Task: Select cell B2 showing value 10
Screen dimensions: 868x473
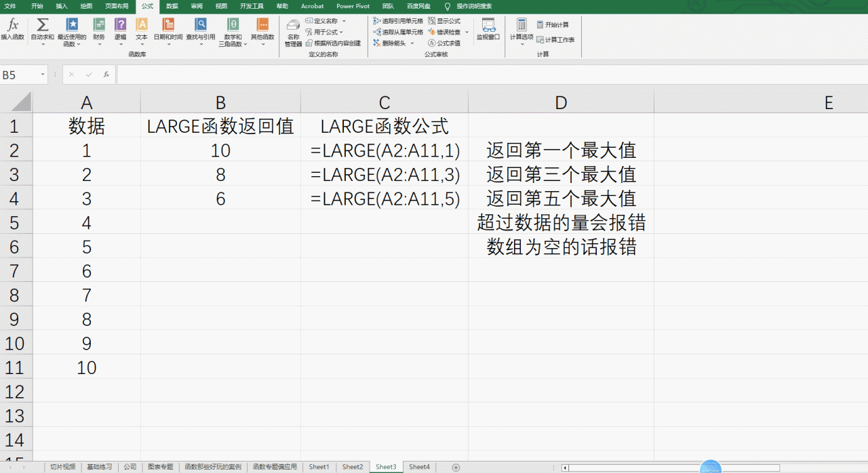Action: (x=221, y=150)
